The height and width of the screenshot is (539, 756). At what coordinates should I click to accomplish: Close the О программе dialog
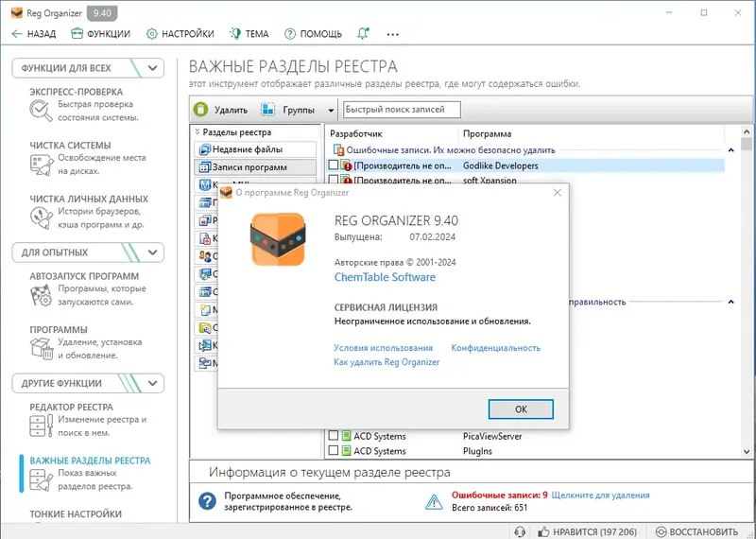coord(558,193)
